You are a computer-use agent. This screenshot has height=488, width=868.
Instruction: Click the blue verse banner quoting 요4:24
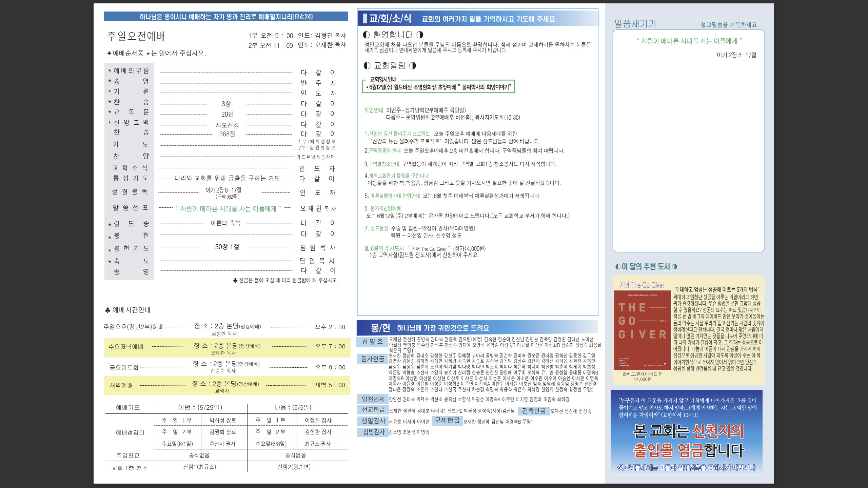[x=226, y=17]
